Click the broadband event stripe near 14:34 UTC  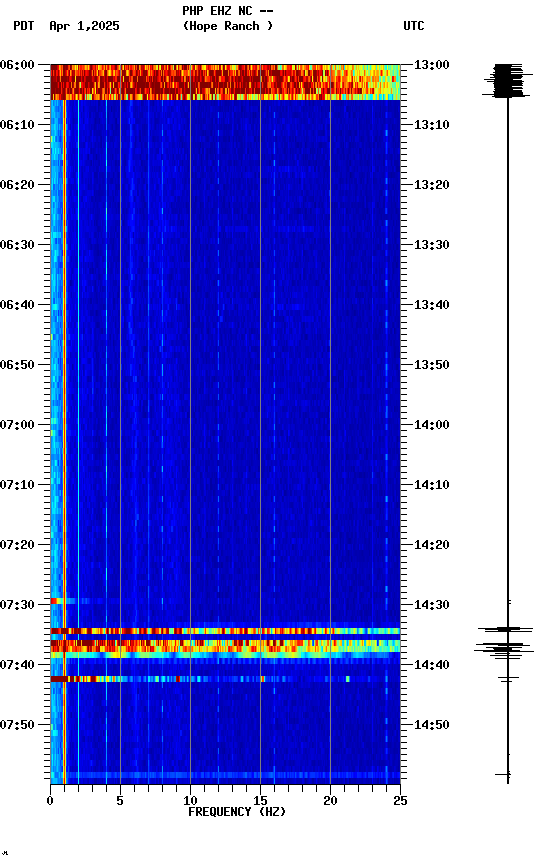[x=225, y=631]
